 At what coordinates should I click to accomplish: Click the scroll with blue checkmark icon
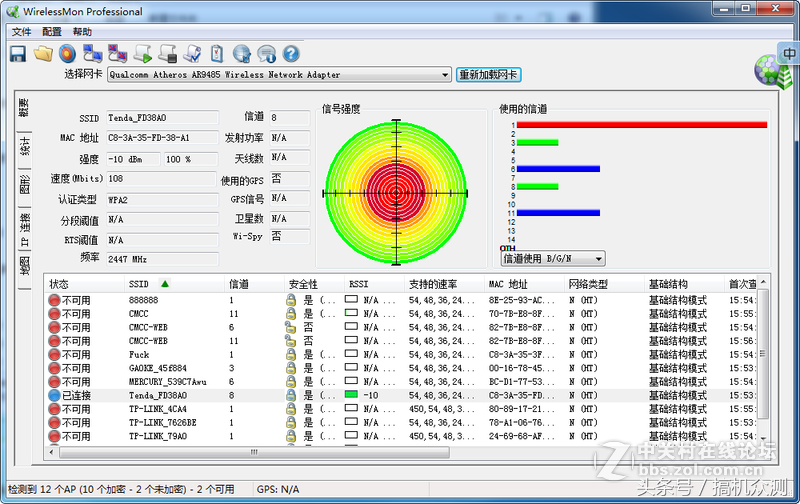[192, 54]
